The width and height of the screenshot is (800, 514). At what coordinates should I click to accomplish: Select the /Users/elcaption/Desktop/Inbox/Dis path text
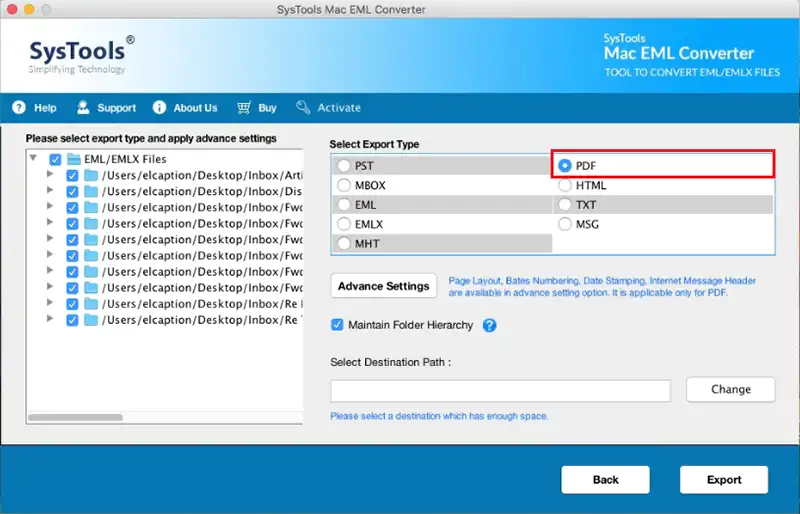(202, 191)
